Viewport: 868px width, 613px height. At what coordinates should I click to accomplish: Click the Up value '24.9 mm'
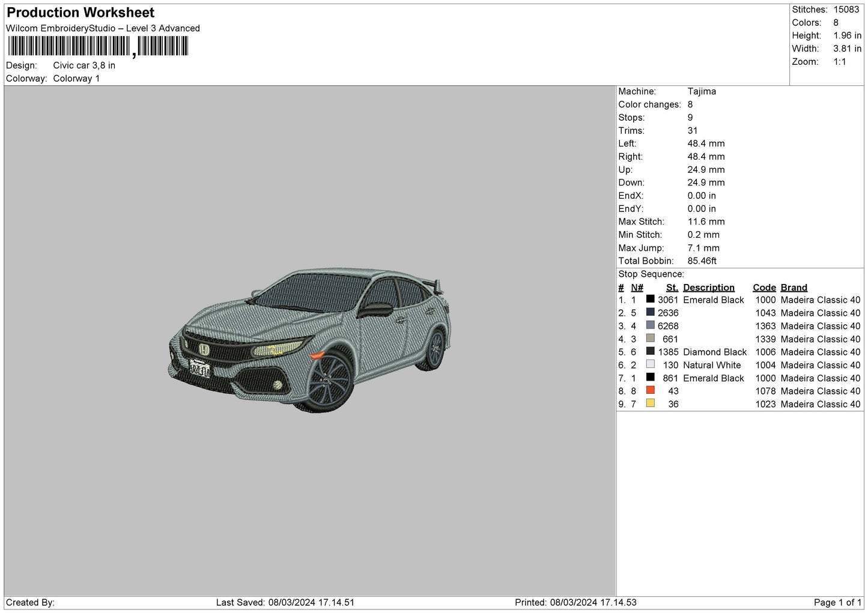(x=706, y=170)
